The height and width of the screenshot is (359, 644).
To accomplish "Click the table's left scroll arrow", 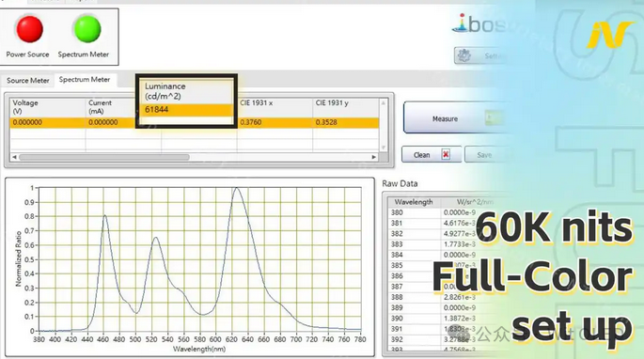I will click(x=14, y=157).
